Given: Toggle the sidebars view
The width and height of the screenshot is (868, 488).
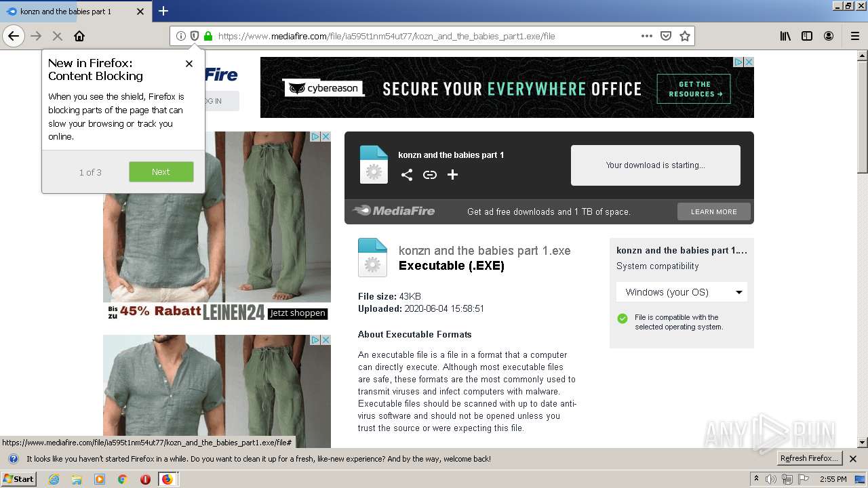Looking at the screenshot, I should [807, 36].
